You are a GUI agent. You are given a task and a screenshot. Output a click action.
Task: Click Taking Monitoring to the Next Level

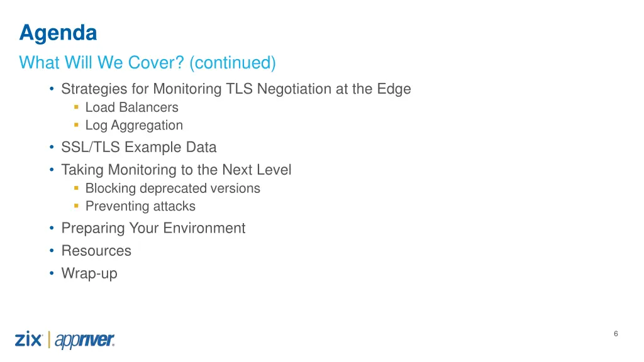176,170
